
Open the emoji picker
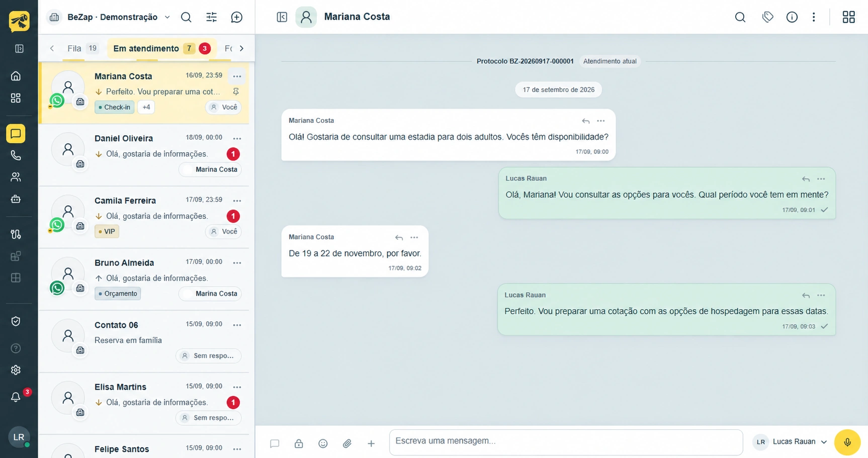click(x=323, y=443)
